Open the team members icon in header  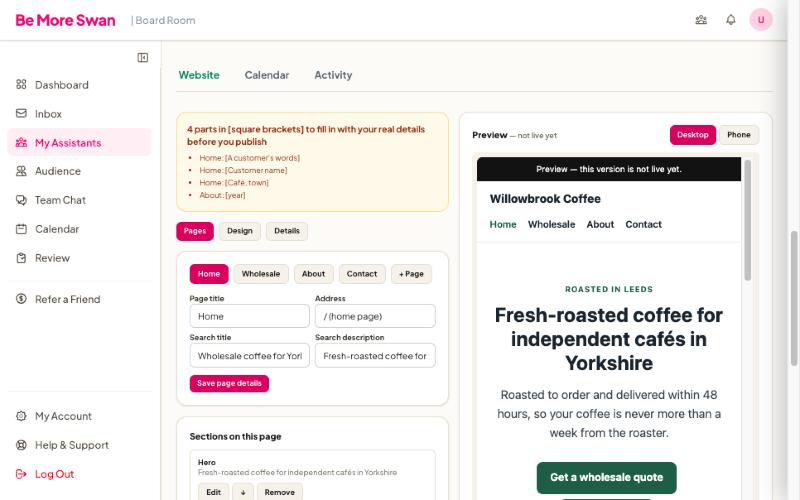click(x=701, y=20)
